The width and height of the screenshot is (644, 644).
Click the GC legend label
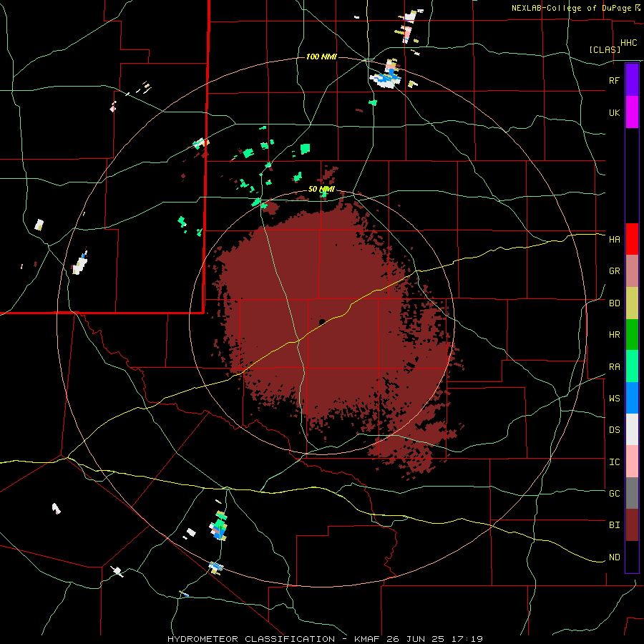click(614, 494)
